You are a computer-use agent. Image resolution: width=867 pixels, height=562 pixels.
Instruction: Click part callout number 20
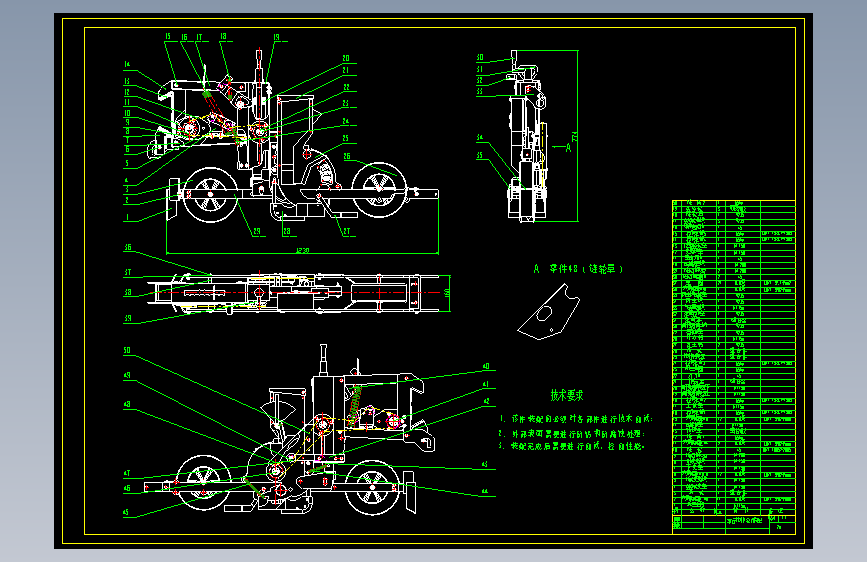(x=346, y=58)
